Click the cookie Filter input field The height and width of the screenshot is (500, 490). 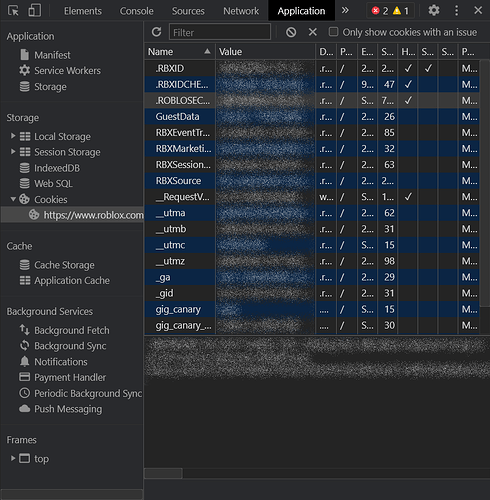[220, 32]
